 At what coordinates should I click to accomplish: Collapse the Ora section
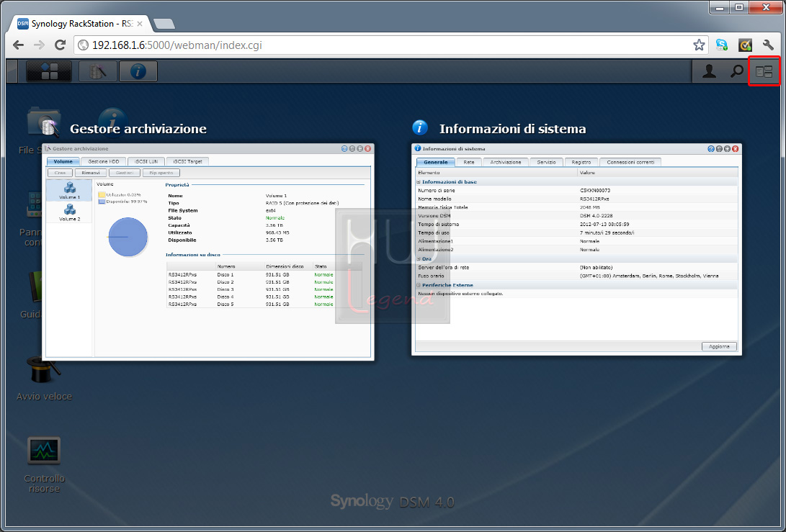(x=419, y=259)
